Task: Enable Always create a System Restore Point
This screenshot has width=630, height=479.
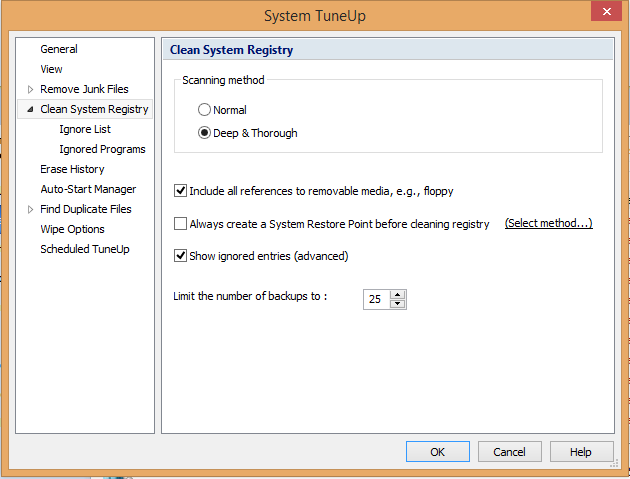Action: click(x=180, y=223)
